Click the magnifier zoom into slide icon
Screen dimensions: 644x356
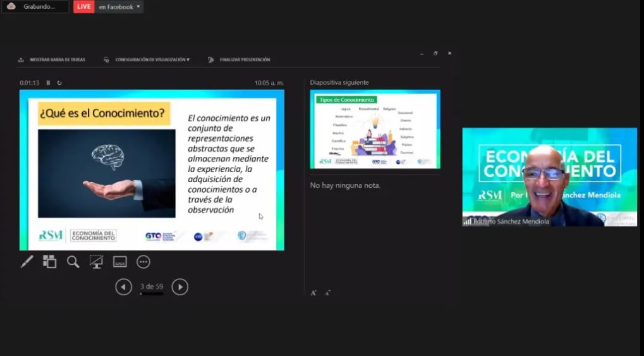coord(73,261)
